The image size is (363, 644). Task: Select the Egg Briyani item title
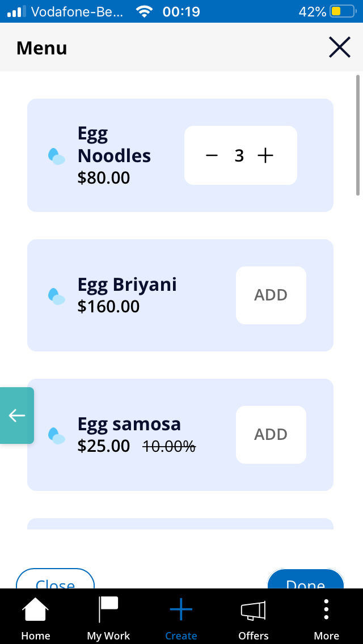tap(127, 285)
